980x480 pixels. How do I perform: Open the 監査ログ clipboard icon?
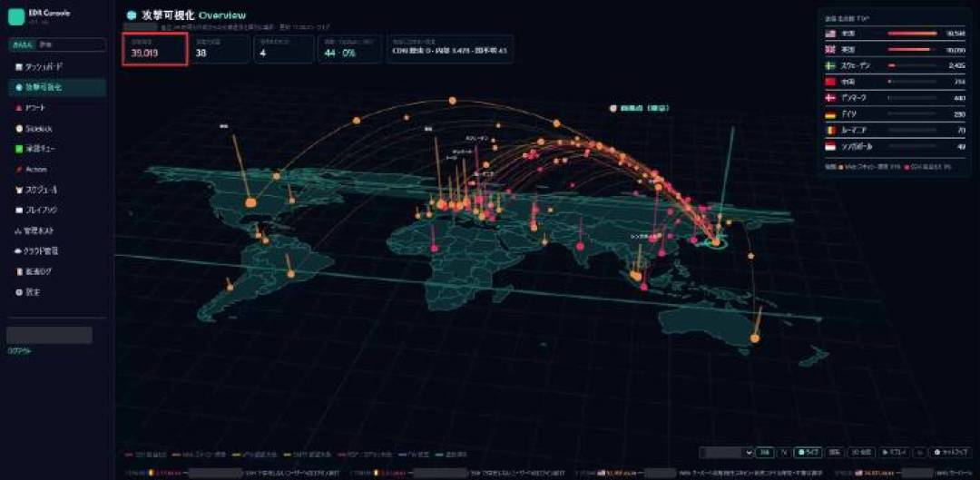19,271
